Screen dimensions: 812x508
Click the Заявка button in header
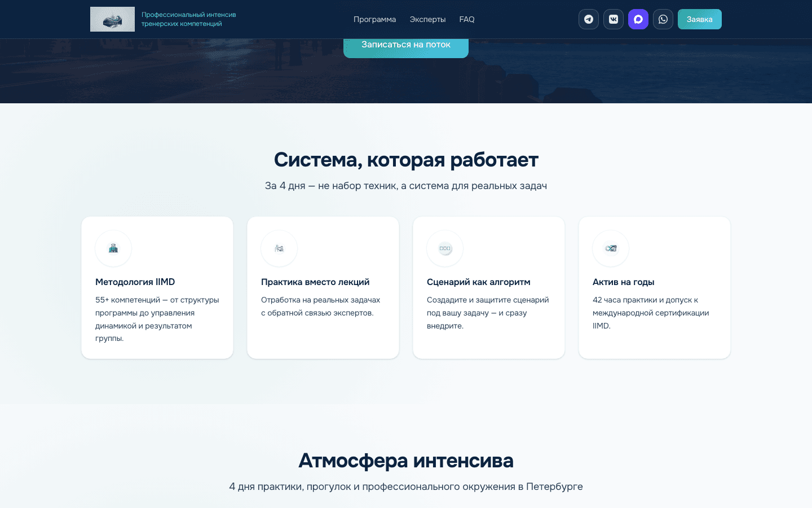[x=700, y=19]
